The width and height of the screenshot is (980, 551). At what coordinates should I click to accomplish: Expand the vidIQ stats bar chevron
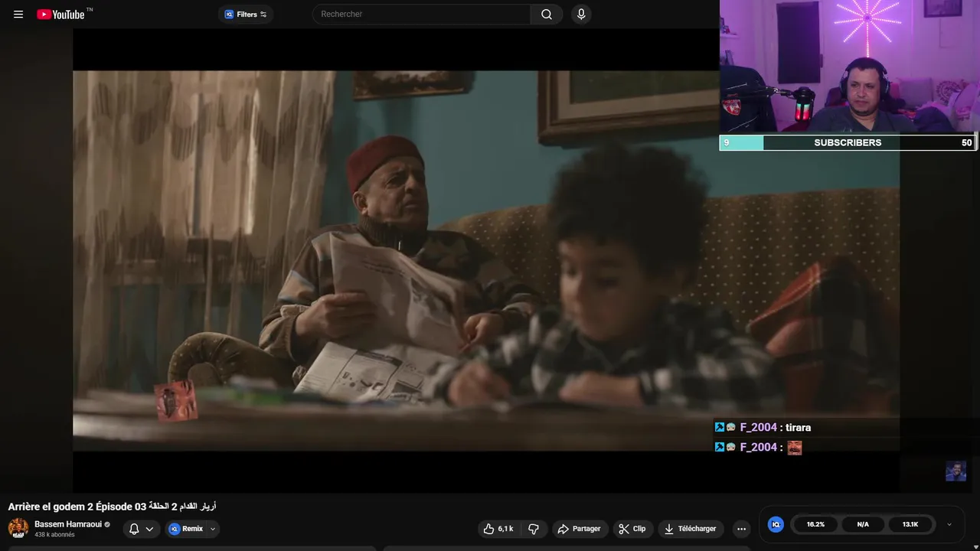[x=949, y=524]
